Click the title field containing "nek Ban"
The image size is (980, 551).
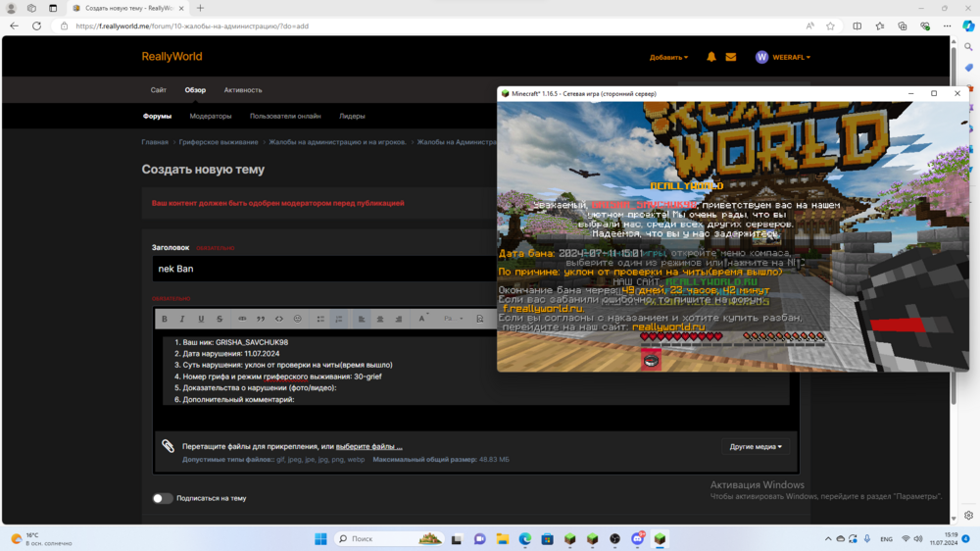(x=323, y=269)
